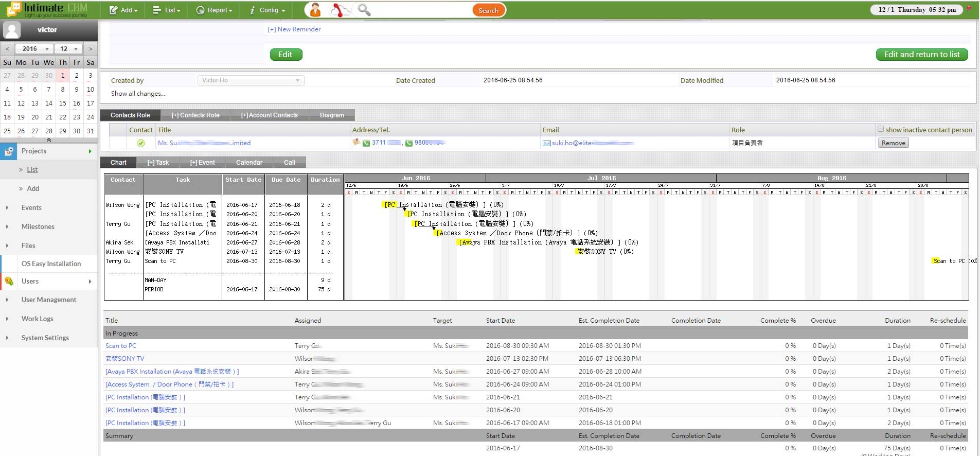
Task: Click the magnifying glass search icon
Action: (x=364, y=10)
